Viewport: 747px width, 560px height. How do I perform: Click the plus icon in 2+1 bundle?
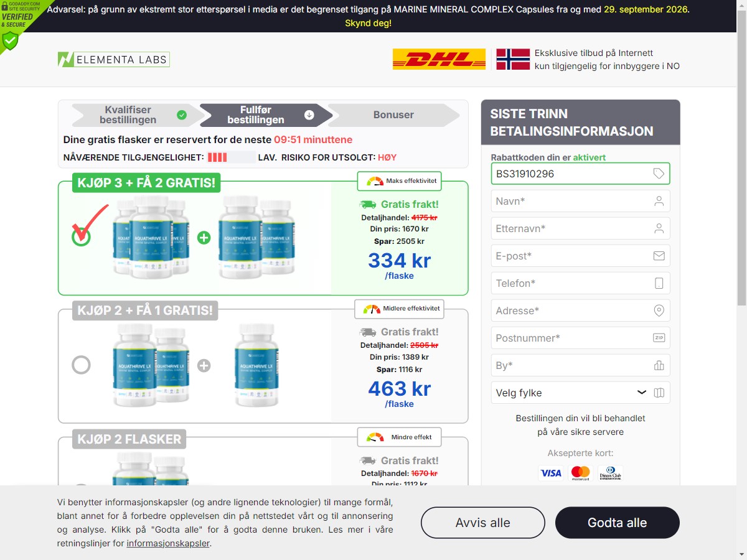[x=204, y=365]
